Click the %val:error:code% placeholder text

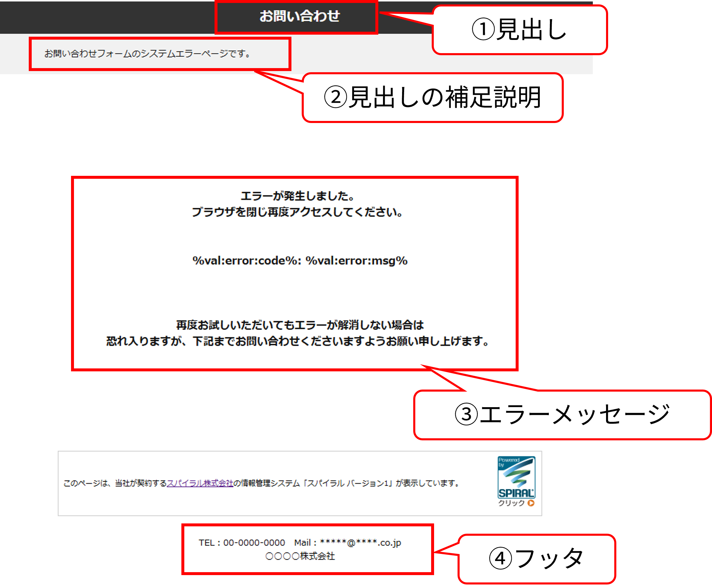(247, 260)
